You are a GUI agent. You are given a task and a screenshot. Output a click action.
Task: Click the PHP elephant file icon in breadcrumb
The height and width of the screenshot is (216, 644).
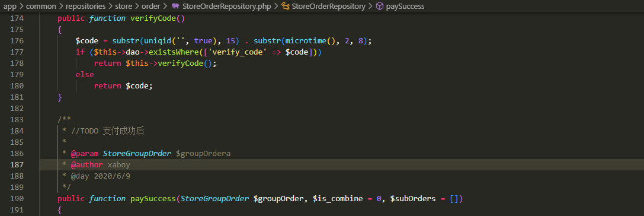tap(176, 6)
